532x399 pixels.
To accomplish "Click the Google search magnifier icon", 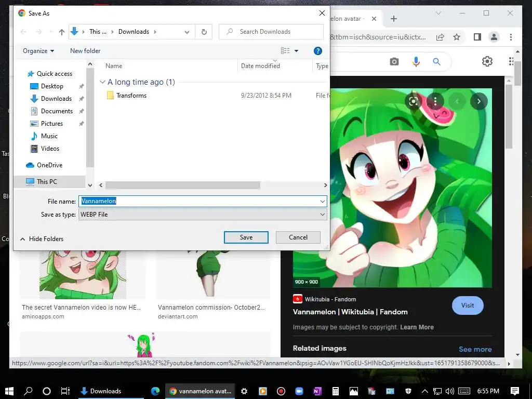I will click(x=436, y=62).
